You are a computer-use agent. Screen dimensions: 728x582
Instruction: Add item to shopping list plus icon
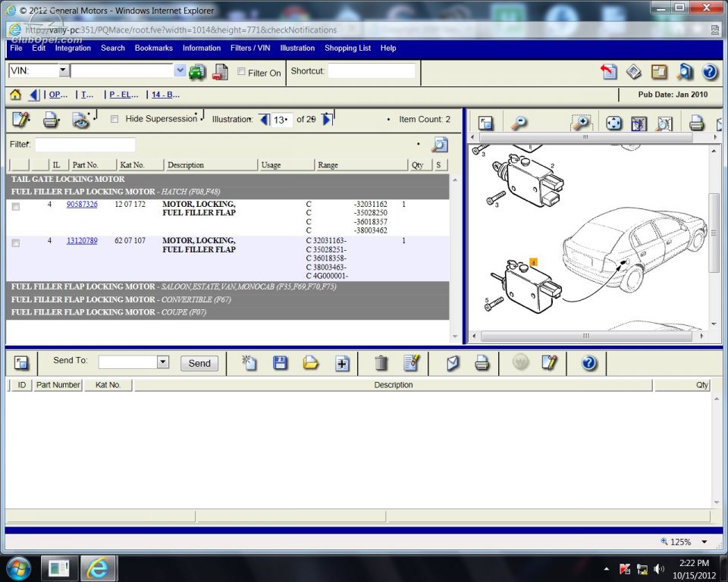342,364
